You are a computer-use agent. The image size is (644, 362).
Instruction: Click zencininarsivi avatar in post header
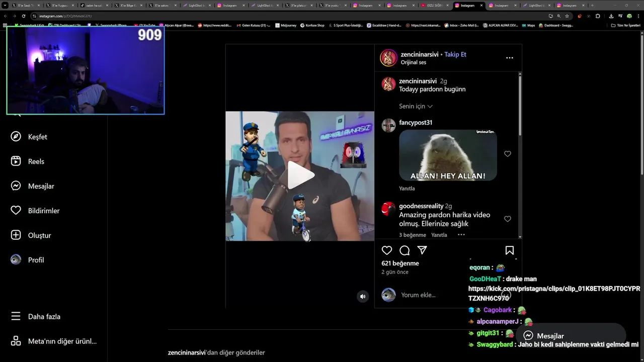[x=388, y=58]
